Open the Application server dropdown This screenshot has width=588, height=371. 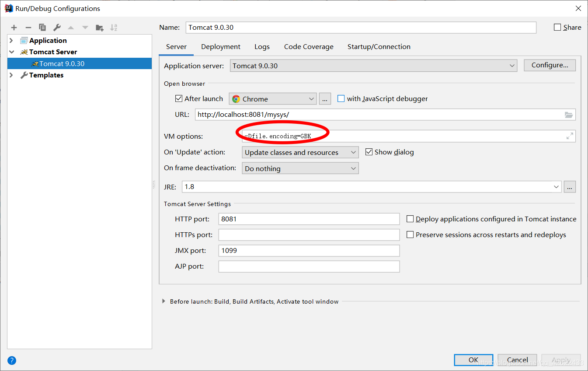click(373, 66)
